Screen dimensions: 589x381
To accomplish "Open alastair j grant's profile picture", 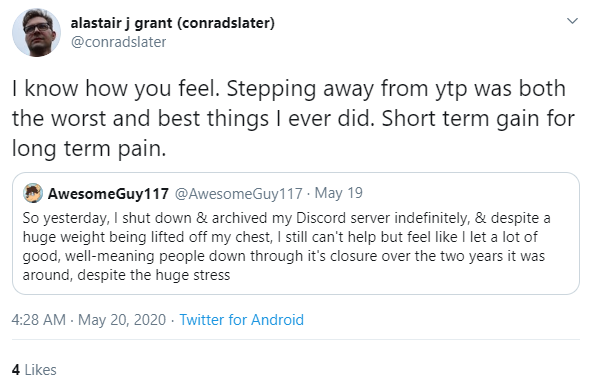I will point(36,33).
